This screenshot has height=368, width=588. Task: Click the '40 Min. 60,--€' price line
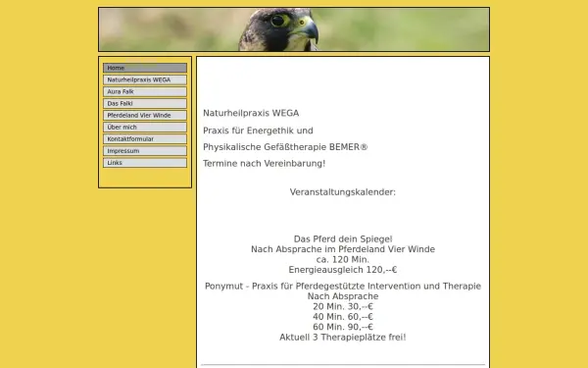coord(343,317)
